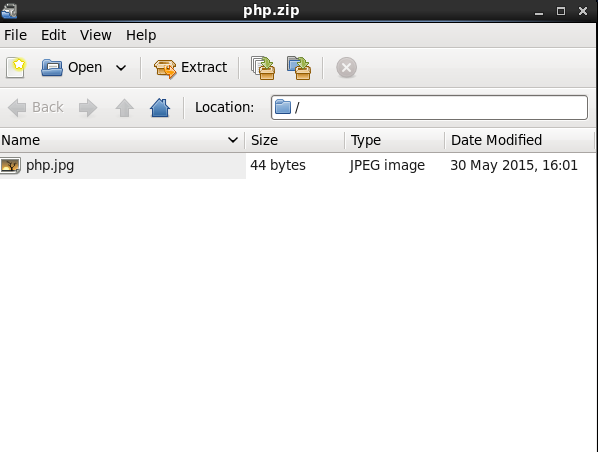Go to the home location icon
598x452 pixels.
point(160,108)
